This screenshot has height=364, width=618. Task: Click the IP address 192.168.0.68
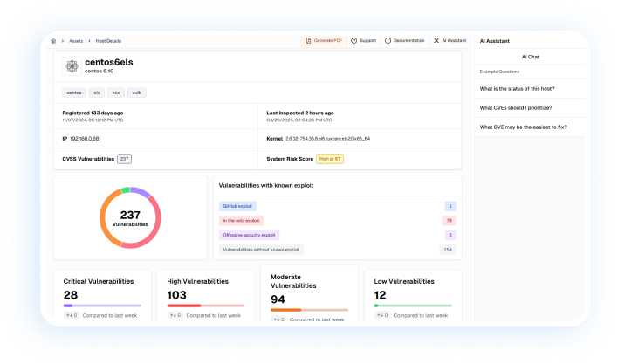pos(85,139)
